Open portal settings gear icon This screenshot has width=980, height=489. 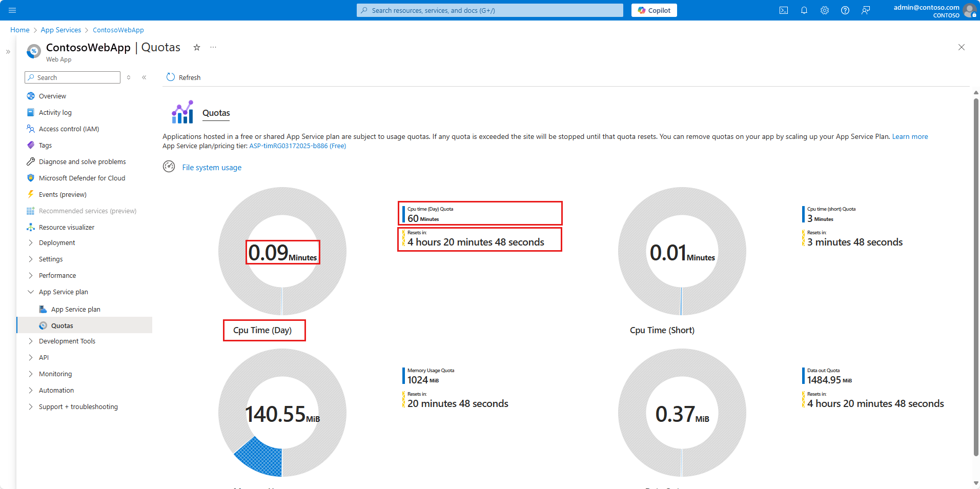(825, 10)
